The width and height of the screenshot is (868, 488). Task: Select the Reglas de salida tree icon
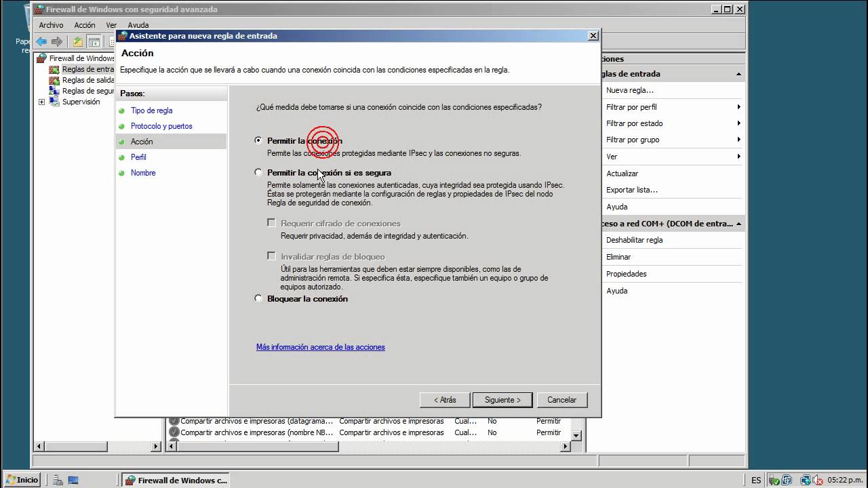click(54, 80)
